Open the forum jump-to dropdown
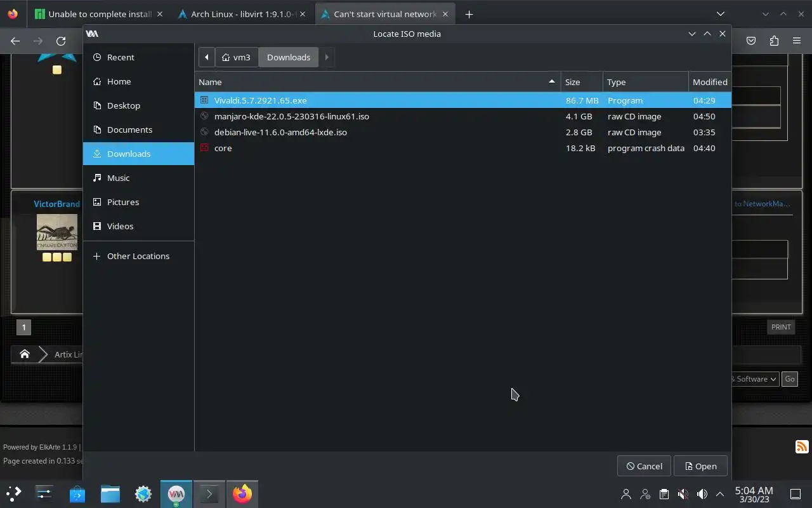The image size is (812, 508). coord(755,379)
